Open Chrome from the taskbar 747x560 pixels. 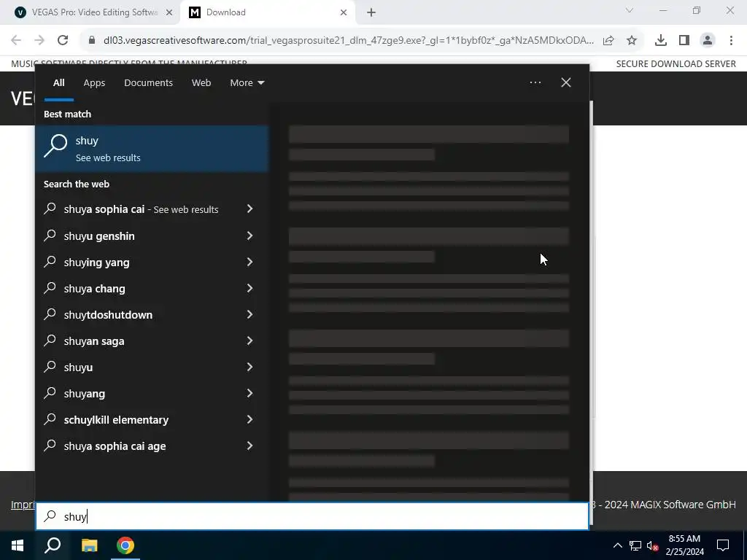point(125,545)
